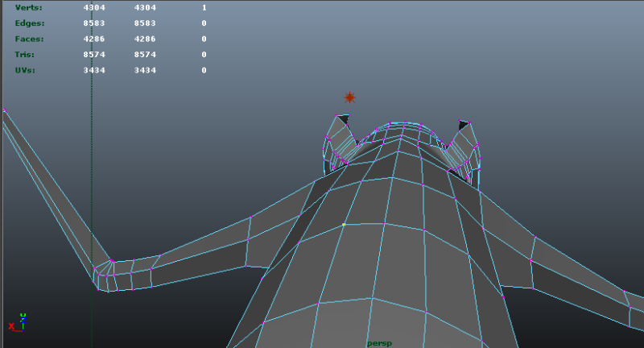Click the UVs label in the HUD
This screenshot has width=644, height=348.
coord(26,70)
